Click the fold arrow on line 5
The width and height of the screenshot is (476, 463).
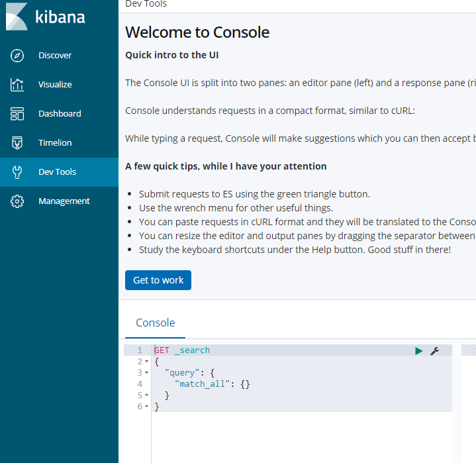146,395
